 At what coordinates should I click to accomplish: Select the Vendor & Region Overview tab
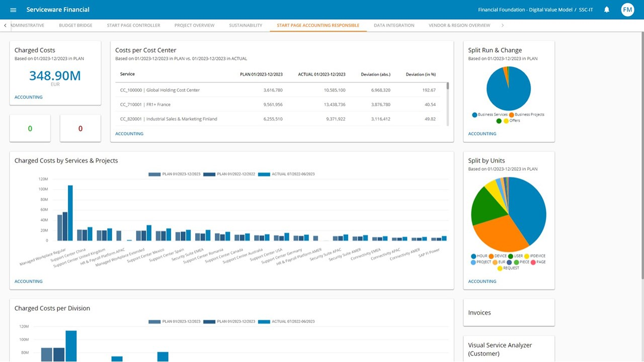click(x=459, y=25)
